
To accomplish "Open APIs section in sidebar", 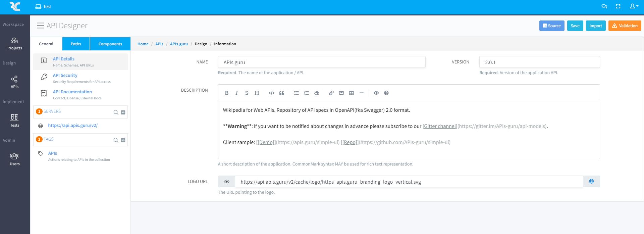I will pyautogui.click(x=15, y=82).
